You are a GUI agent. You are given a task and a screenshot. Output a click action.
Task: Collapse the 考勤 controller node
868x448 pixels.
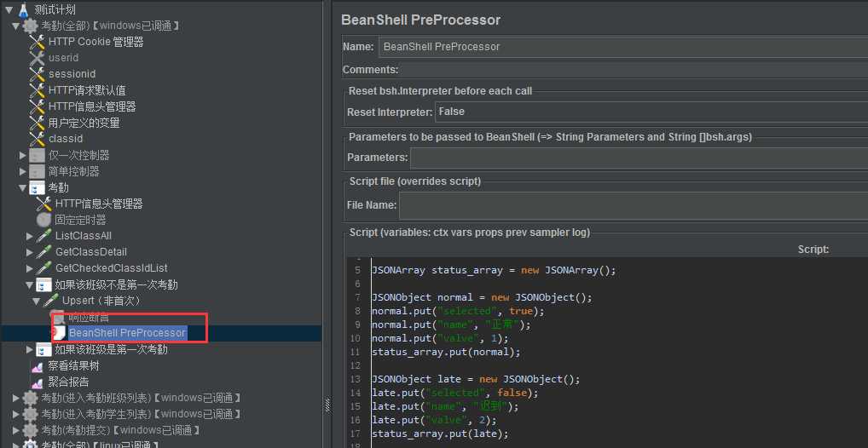pyautogui.click(x=23, y=188)
